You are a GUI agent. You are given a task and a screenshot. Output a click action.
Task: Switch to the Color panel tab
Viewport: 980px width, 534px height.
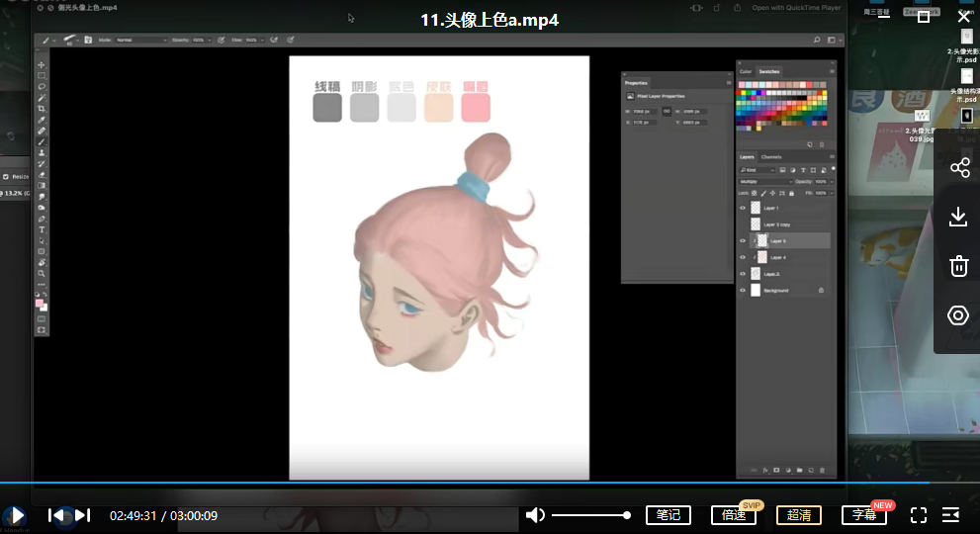[x=746, y=71]
